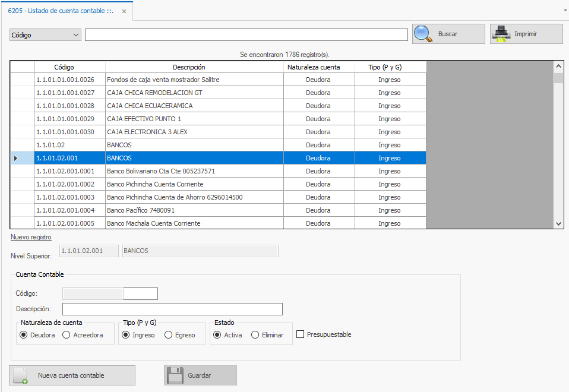569x392 pixels.
Task: Click the search text input field
Action: click(x=246, y=35)
